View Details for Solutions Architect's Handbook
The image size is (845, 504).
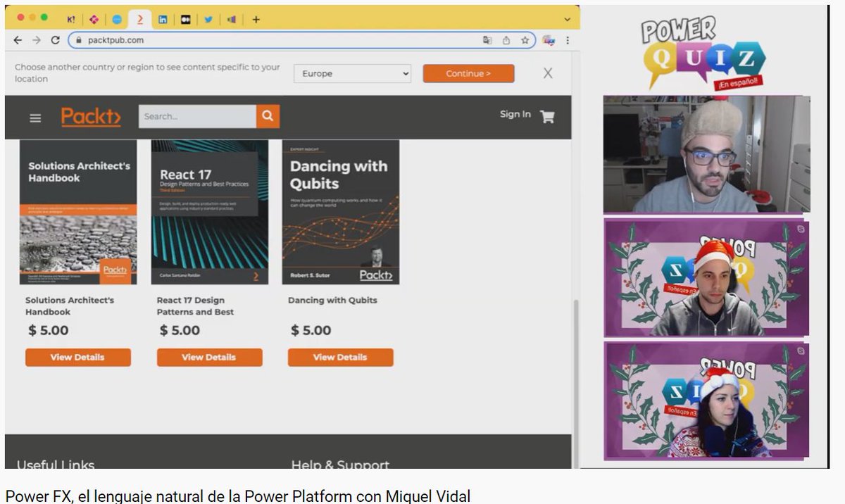pyautogui.click(x=78, y=358)
